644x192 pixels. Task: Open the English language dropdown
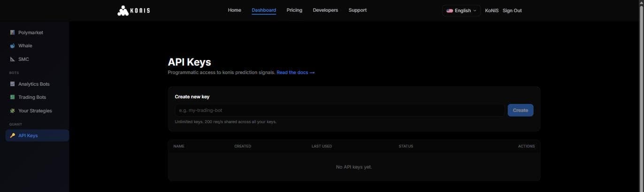461,10
